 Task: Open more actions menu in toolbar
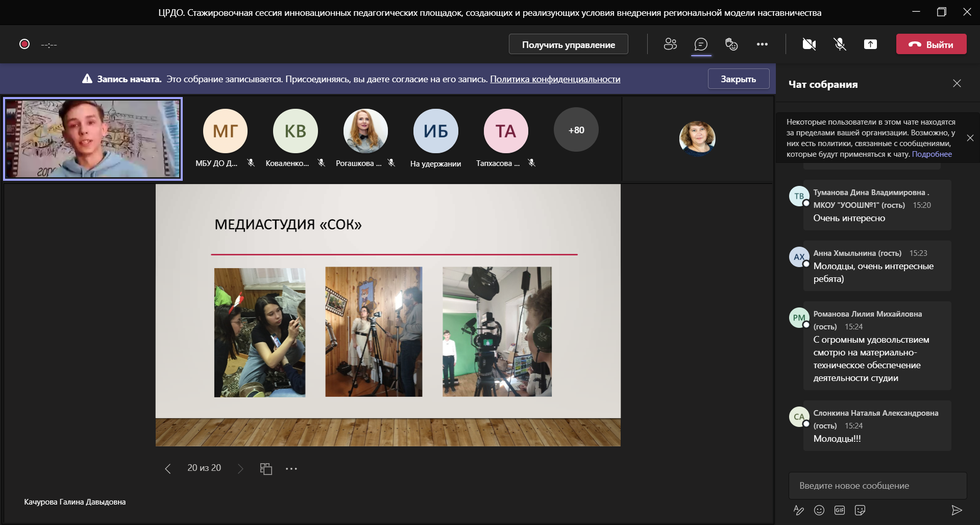click(762, 44)
